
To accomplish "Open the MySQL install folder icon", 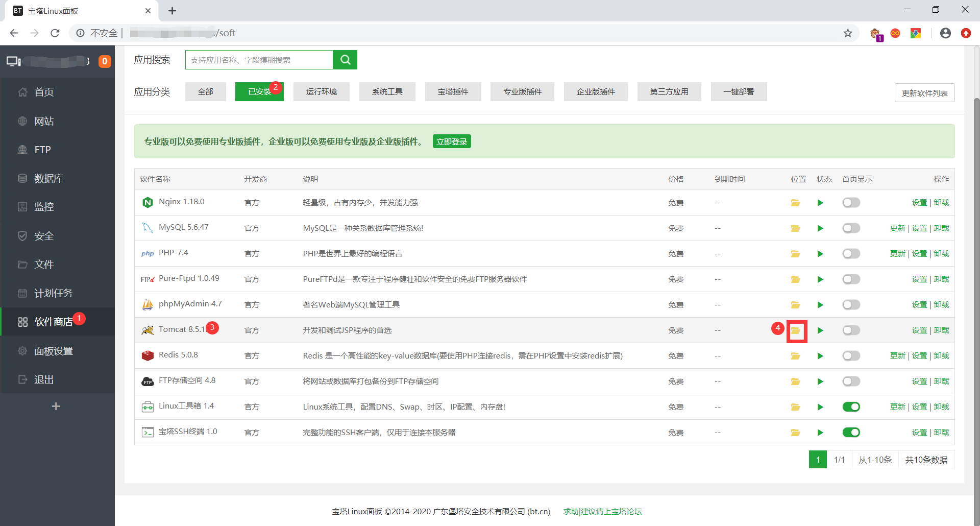I will pyautogui.click(x=795, y=228).
